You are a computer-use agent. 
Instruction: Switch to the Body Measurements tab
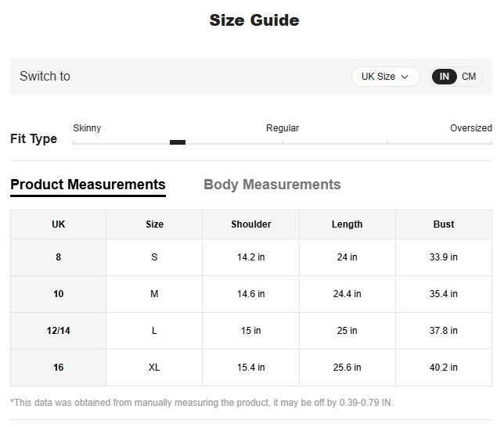click(x=272, y=185)
